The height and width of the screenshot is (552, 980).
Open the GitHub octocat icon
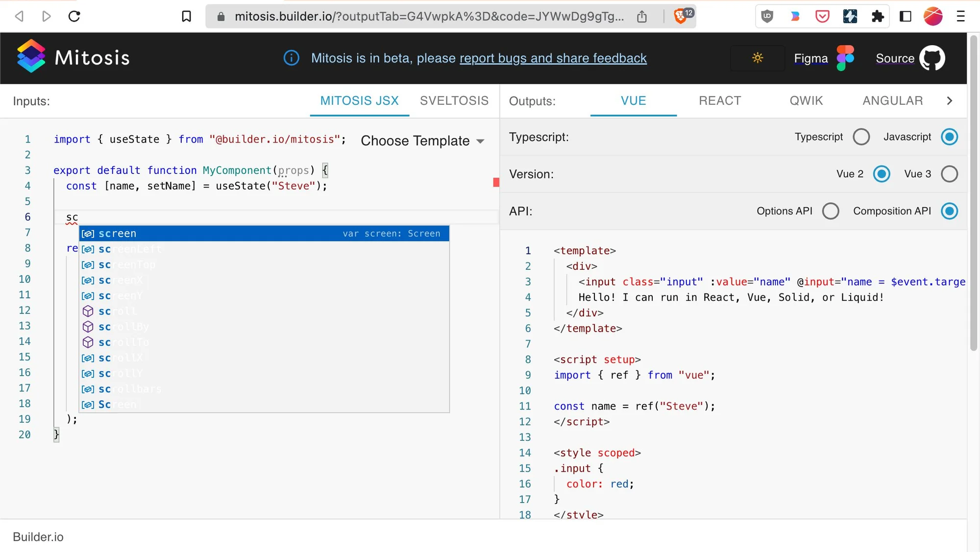[x=932, y=58]
